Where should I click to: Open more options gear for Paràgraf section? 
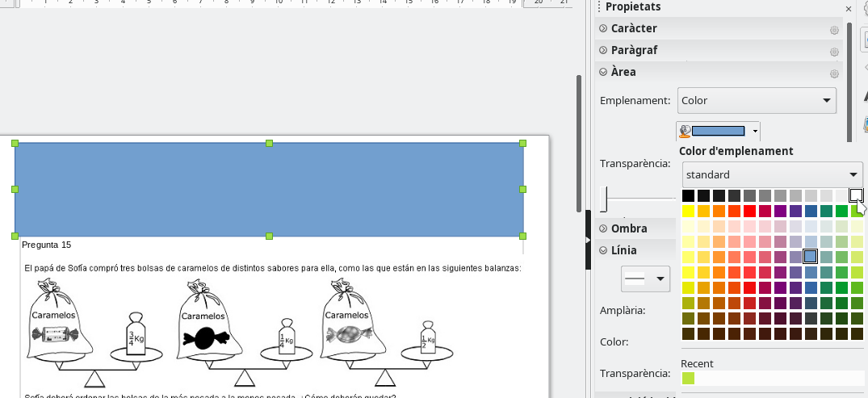tap(834, 52)
